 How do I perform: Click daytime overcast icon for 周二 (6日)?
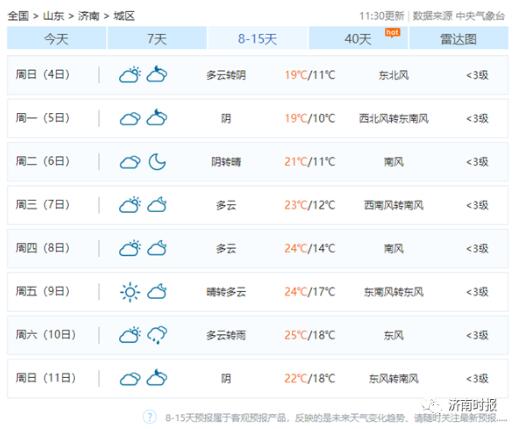click(x=130, y=162)
